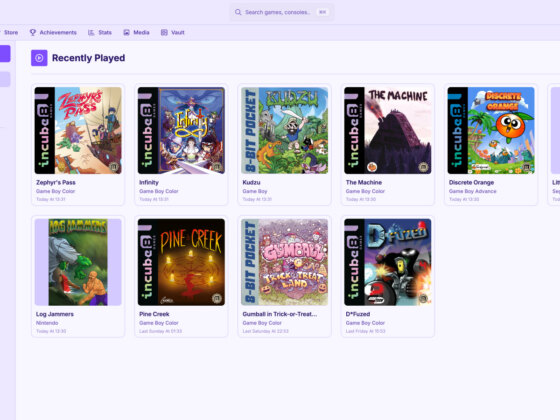Image resolution: width=560 pixels, height=420 pixels.
Task: Click Game Boy Color under The Machine
Action: point(365,191)
